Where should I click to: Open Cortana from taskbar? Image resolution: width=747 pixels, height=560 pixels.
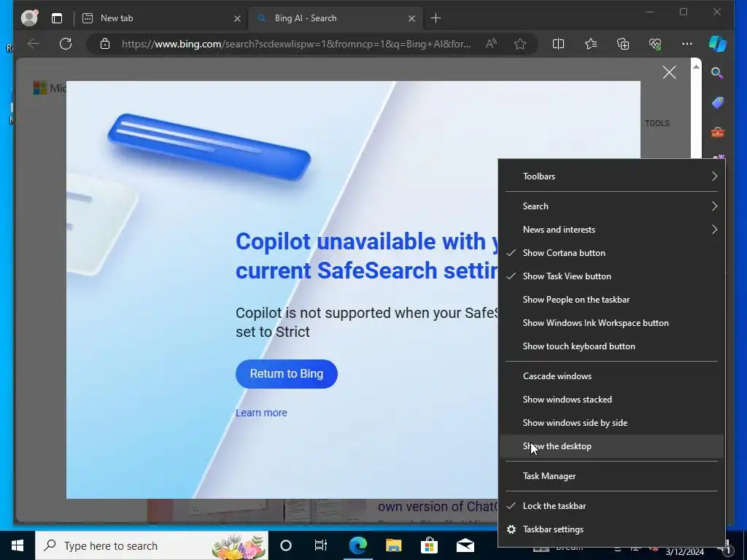(x=286, y=545)
